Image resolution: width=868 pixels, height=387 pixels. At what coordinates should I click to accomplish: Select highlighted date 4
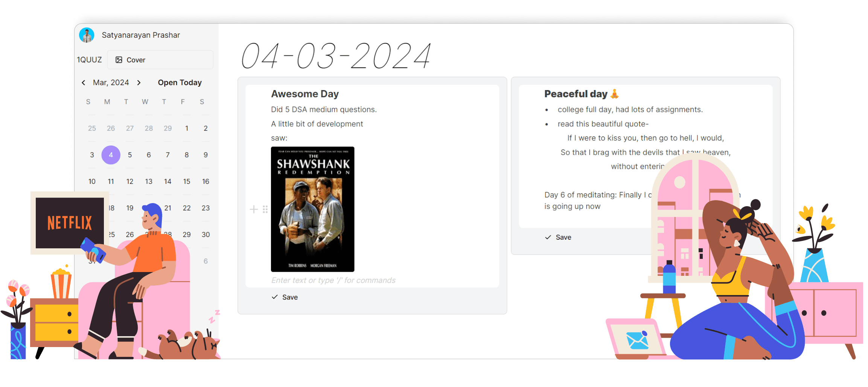click(111, 155)
